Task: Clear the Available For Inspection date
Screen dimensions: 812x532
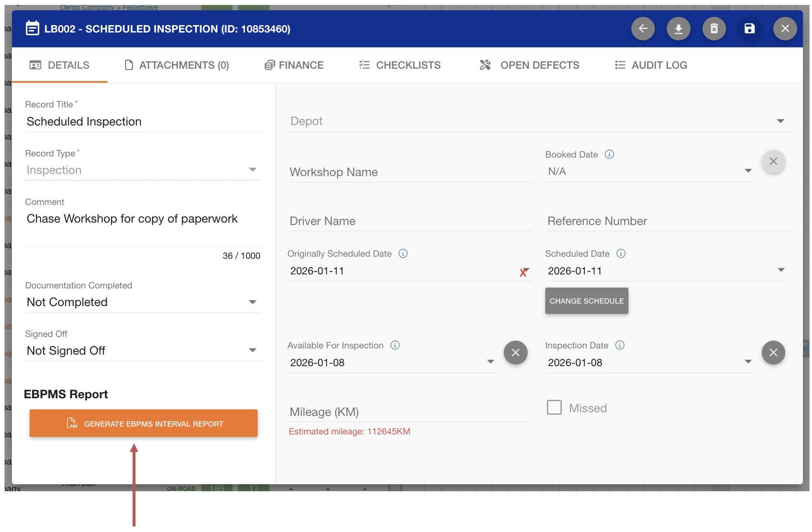Action: pos(516,352)
